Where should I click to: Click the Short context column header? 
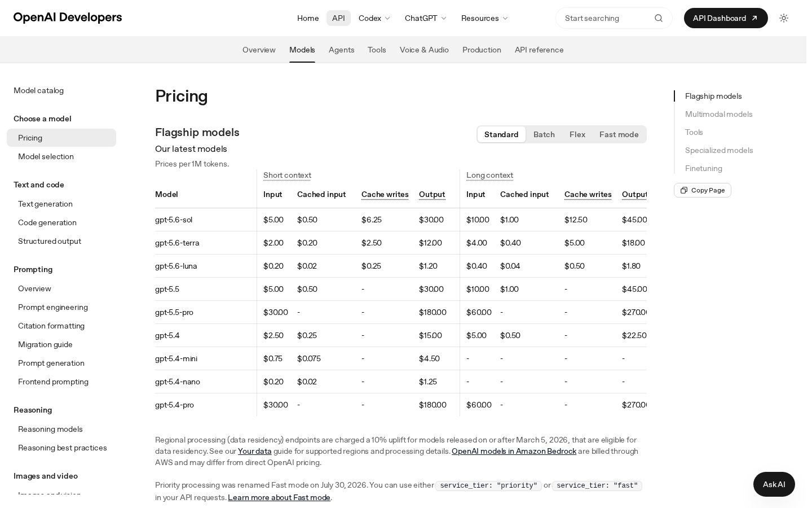[x=287, y=175]
